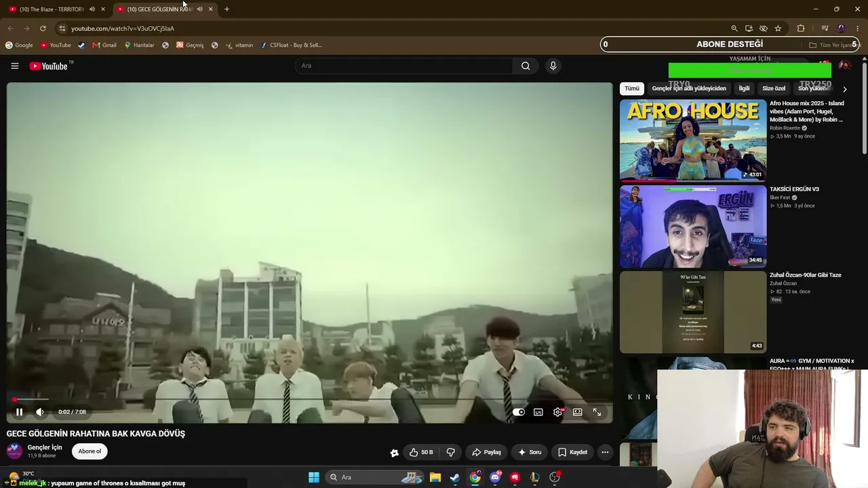Image resolution: width=868 pixels, height=488 pixels.
Task: Open the CSFloat bookmark
Action: pos(292,45)
